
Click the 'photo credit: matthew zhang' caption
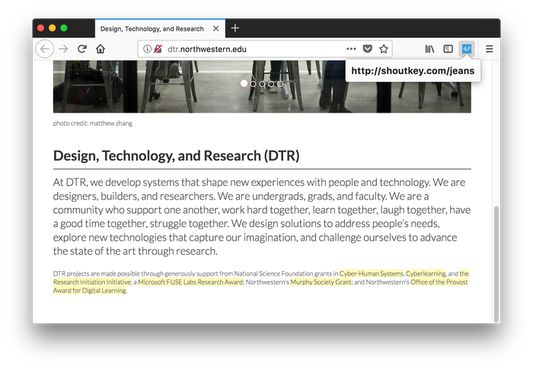(92, 123)
